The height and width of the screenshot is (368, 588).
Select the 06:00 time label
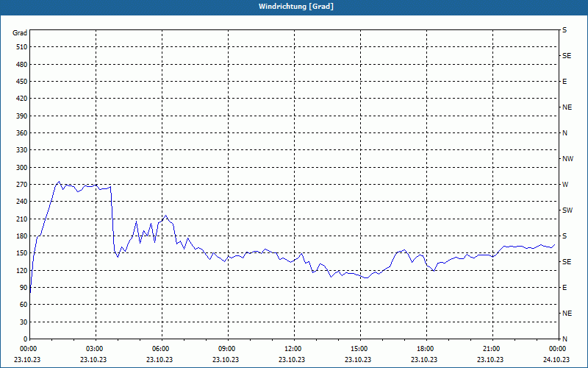(x=160, y=349)
